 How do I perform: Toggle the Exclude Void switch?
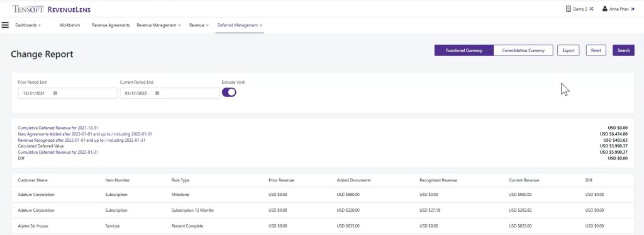tap(229, 93)
